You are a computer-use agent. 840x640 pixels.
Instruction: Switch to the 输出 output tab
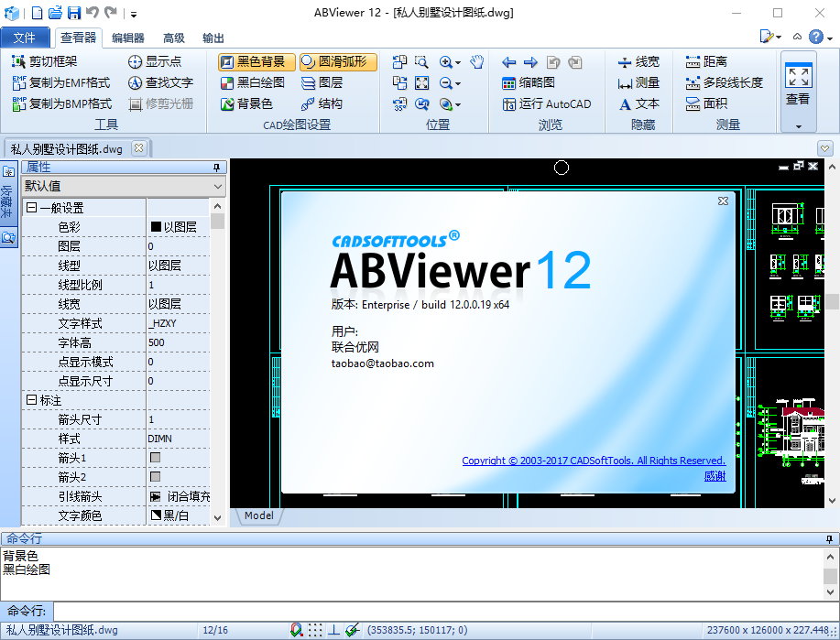pyautogui.click(x=213, y=38)
